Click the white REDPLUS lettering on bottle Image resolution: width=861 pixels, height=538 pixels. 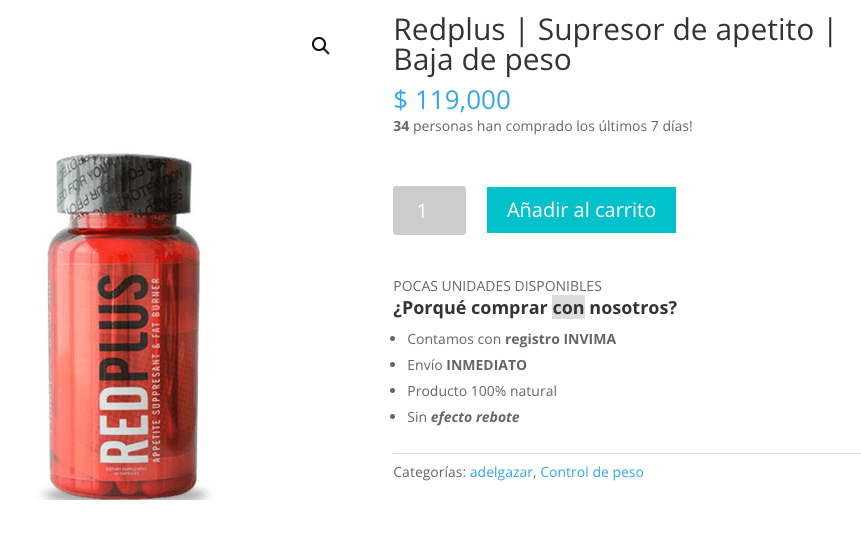point(124,368)
